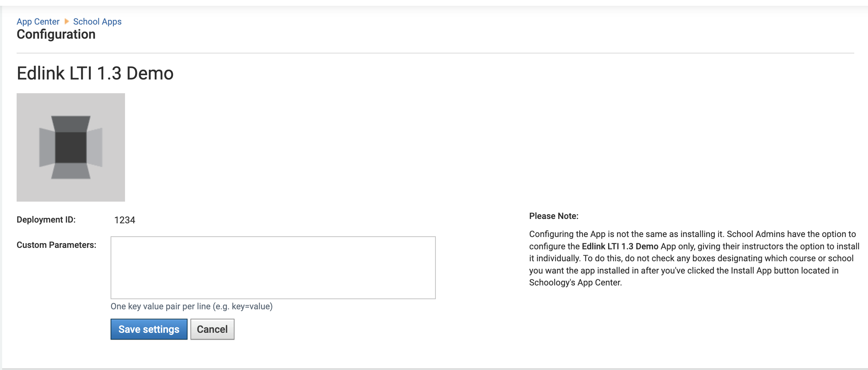Click the Save settings button
Screen dimensions: 868x370
coord(149,329)
